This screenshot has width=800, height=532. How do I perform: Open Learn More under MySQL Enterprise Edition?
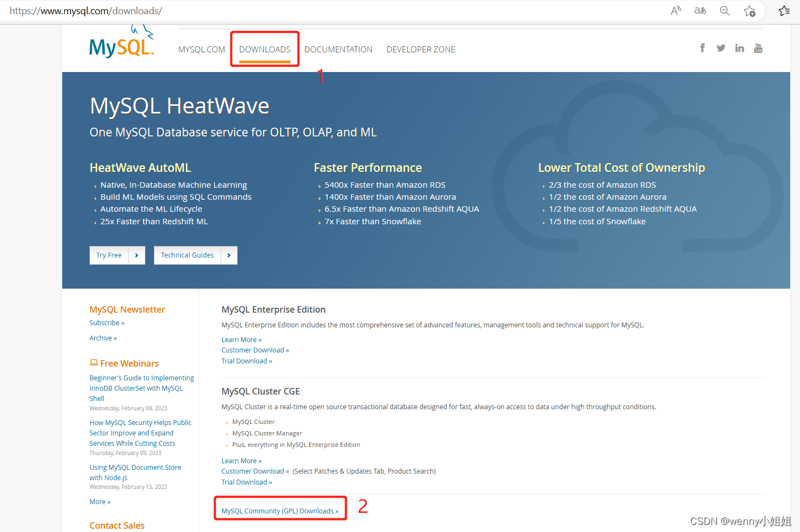241,340
